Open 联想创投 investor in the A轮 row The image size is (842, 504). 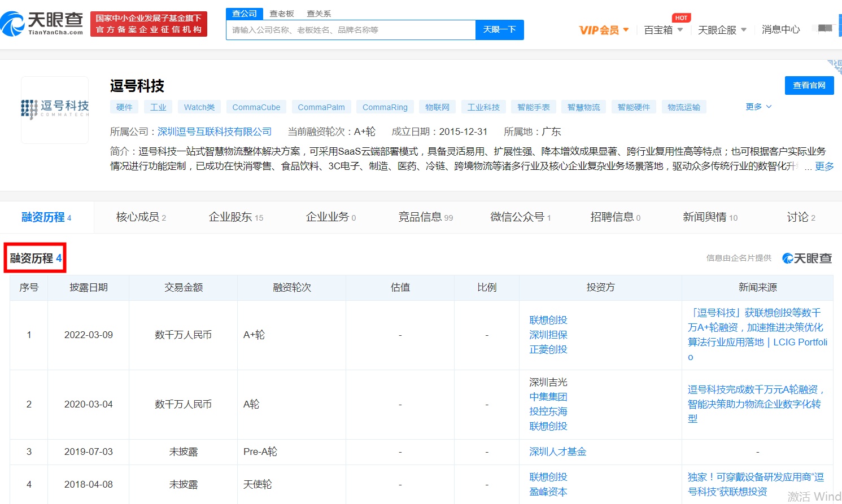pos(548,426)
